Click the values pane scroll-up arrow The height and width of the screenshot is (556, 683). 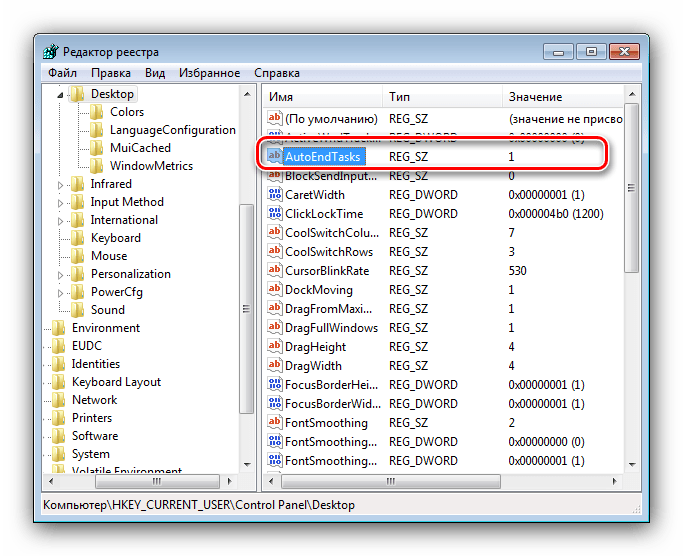pos(632,94)
